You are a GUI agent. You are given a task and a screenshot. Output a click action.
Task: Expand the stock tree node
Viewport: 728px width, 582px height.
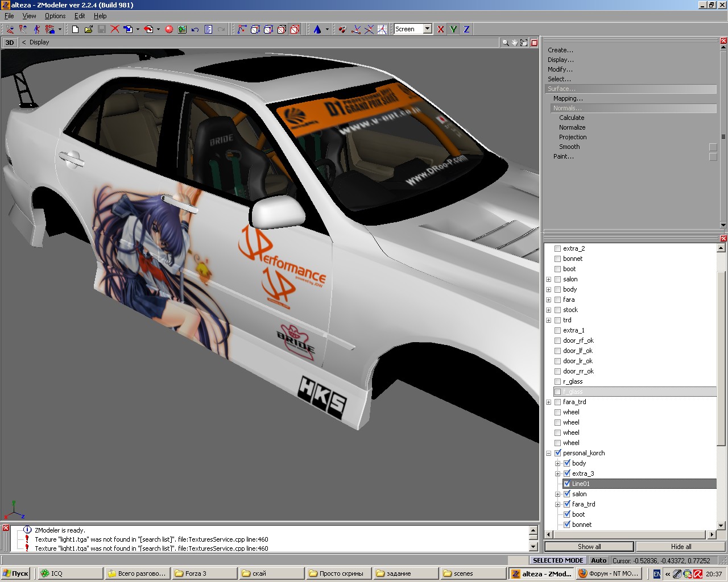[x=548, y=310]
